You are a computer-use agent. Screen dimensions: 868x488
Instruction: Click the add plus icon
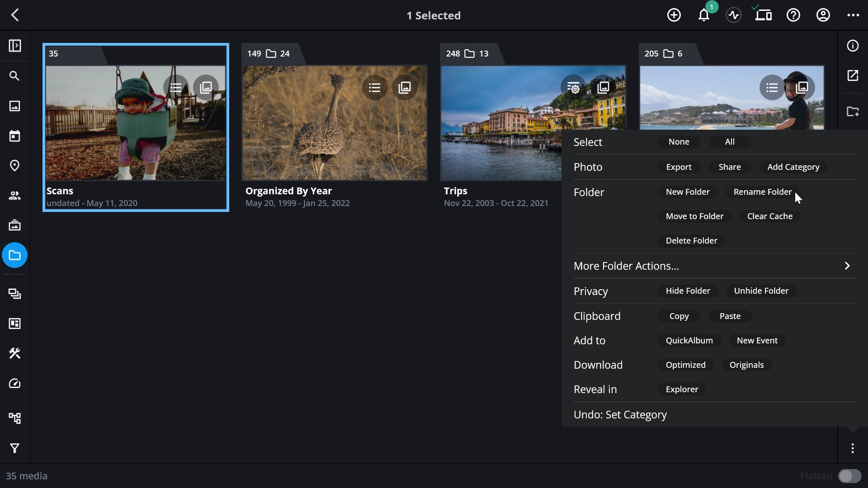(x=674, y=15)
